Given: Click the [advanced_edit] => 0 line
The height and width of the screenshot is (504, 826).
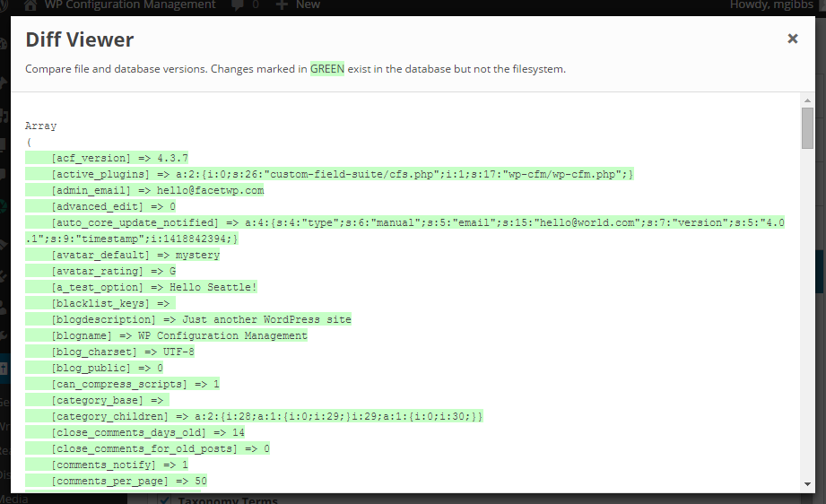Looking at the screenshot, I should click(x=100, y=206).
